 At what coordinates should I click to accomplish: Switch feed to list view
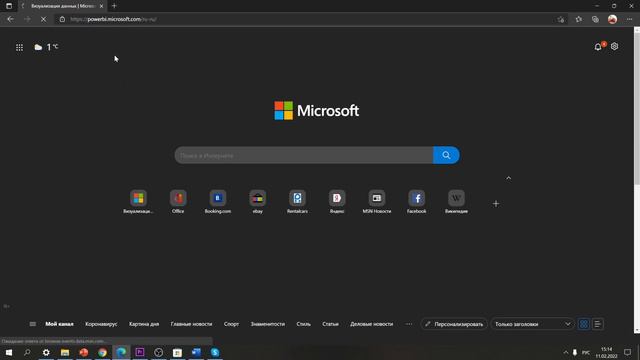[x=598, y=324]
